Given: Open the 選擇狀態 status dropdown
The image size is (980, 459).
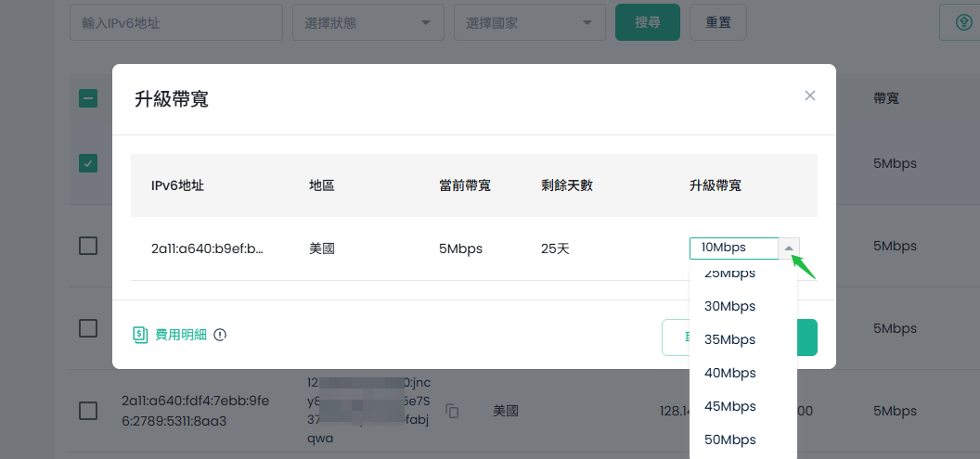Looking at the screenshot, I should coord(368,23).
